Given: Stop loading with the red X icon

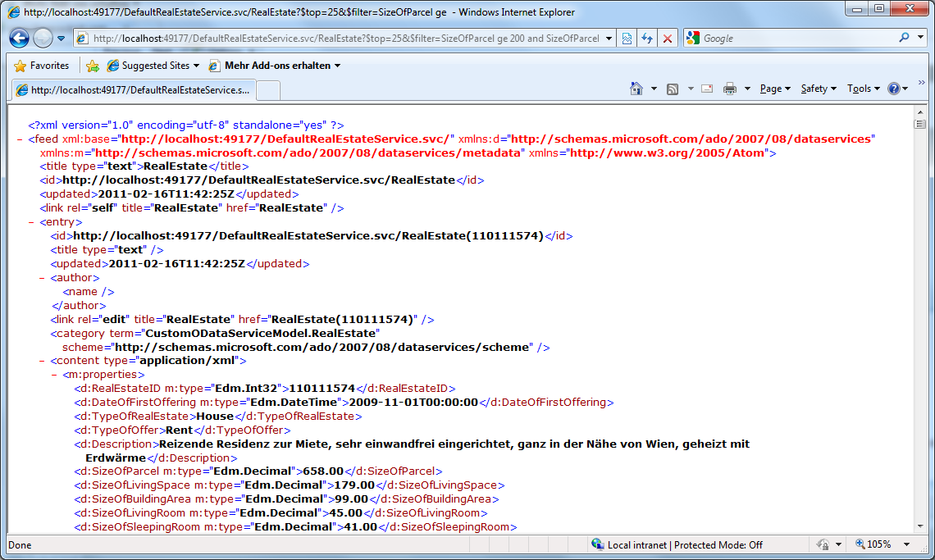Looking at the screenshot, I should point(668,39).
